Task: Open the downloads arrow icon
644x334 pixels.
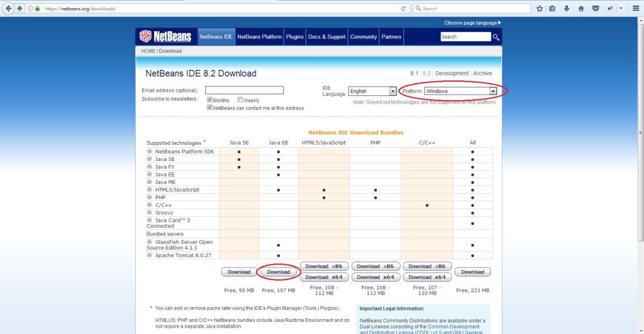Action: tap(567, 8)
